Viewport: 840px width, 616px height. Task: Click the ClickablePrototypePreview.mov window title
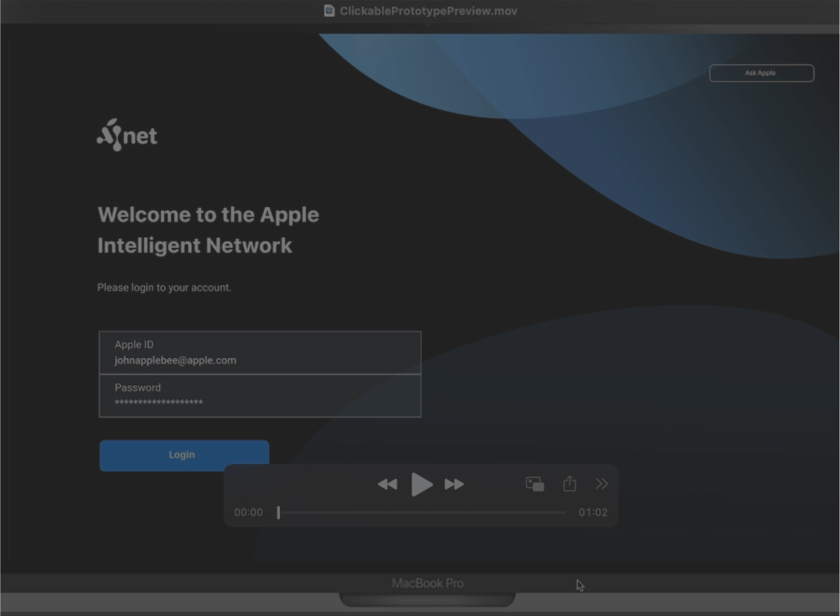point(428,11)
